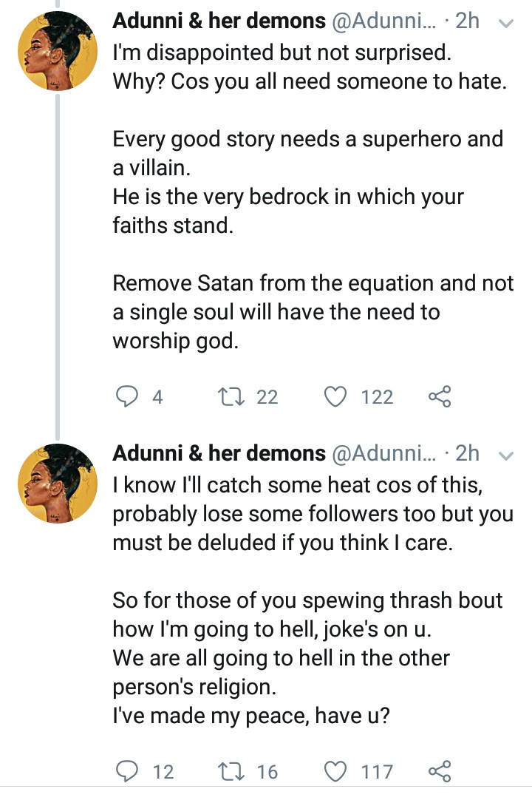The height and width of the screenshot is (803, 532).
Task: Open the dropdown arrow on first tweet
Action: (x=507, y=24)
